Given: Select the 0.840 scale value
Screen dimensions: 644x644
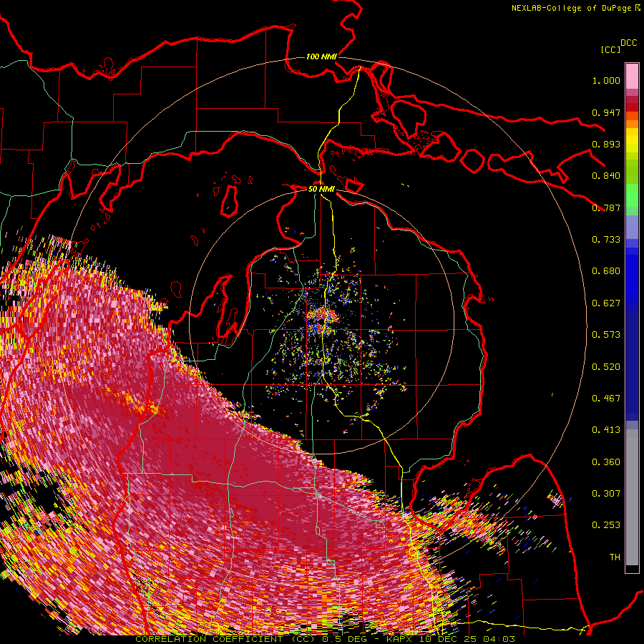Looking at the screenshot, I should [x=606, y=176].
